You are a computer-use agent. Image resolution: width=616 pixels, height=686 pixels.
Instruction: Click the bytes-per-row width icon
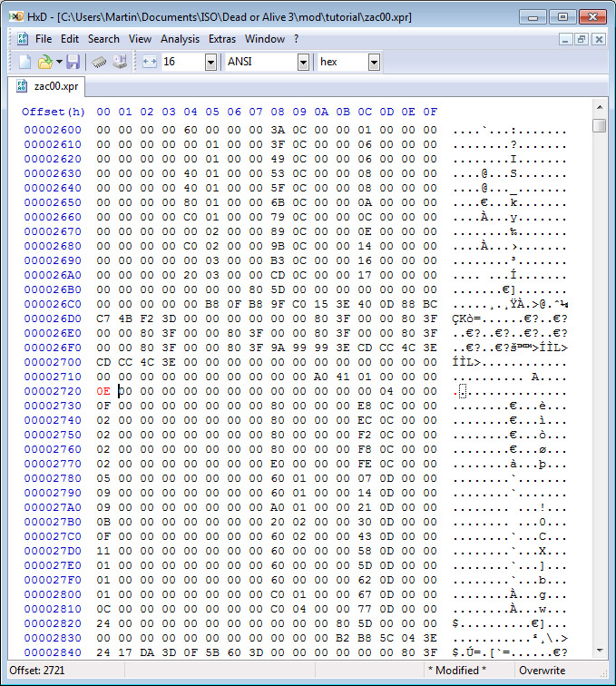[150, 62]
